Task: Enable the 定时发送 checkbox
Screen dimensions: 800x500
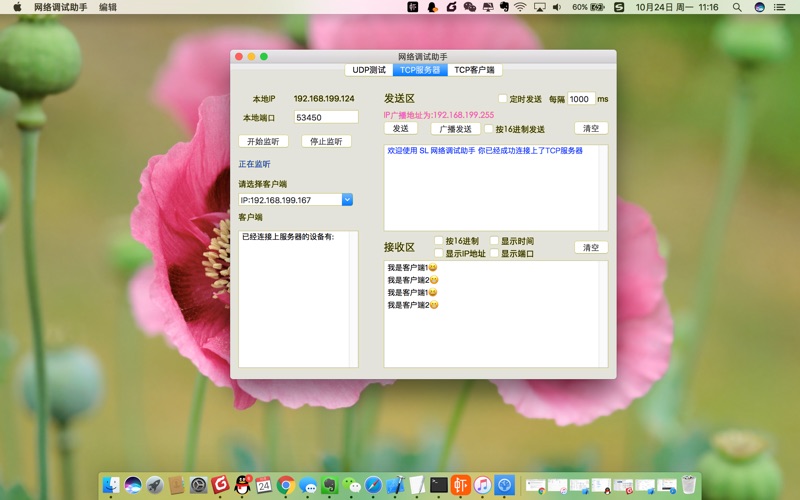Action: [503, 99]
